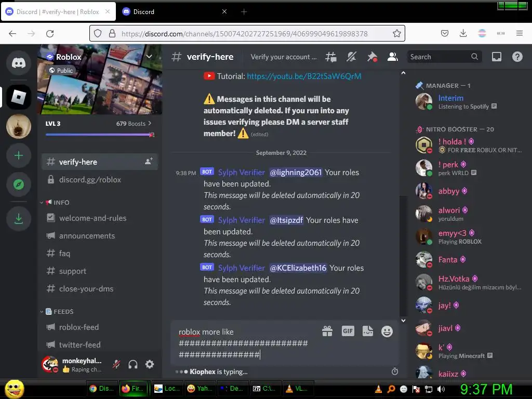The image size is (532, 399).
Task: Open GIF picker button
Action: point(348,331)
